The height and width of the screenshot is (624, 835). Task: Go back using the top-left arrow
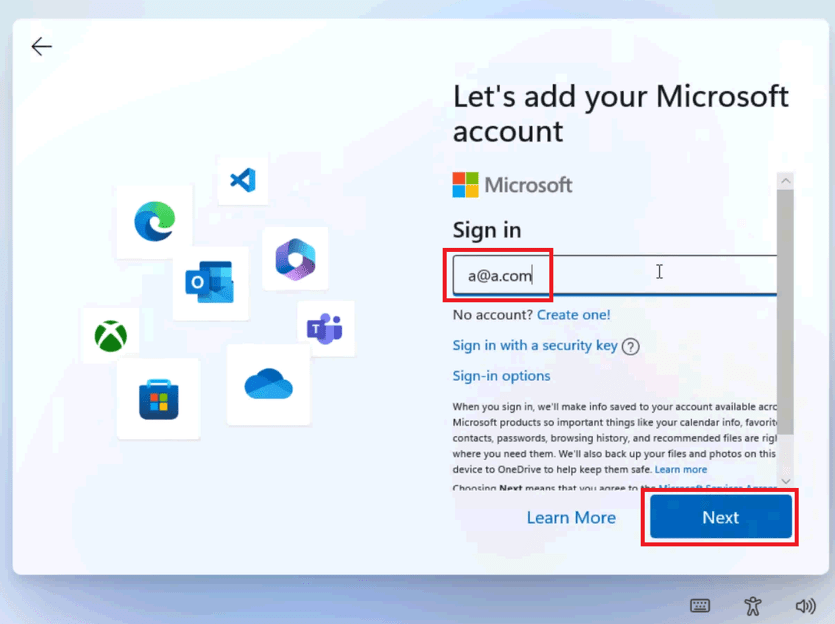point(42,47)
